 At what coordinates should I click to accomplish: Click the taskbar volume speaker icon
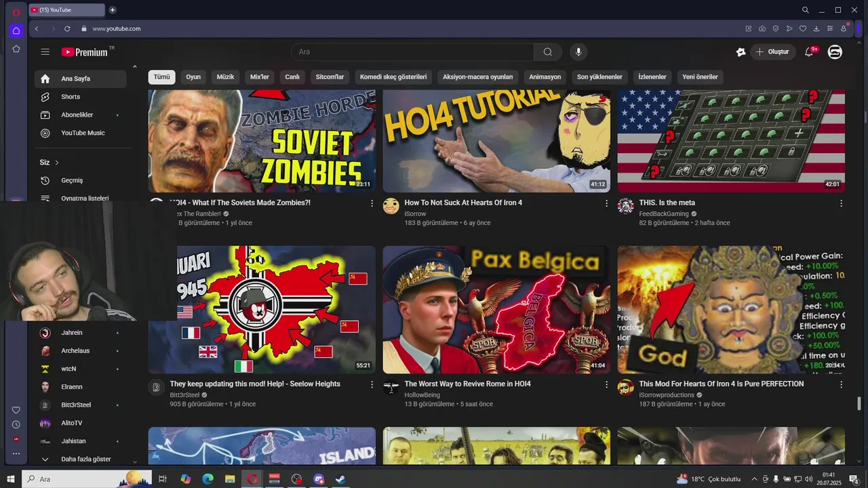(x=808, y=479)
